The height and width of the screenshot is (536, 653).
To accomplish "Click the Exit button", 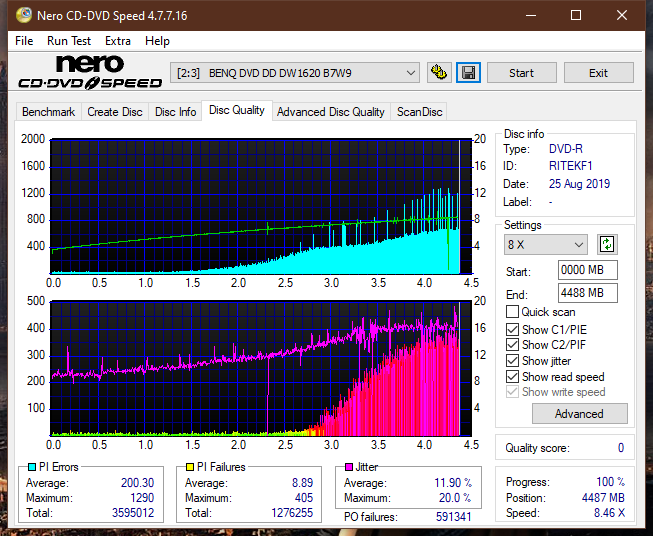I will pos(598,73).
